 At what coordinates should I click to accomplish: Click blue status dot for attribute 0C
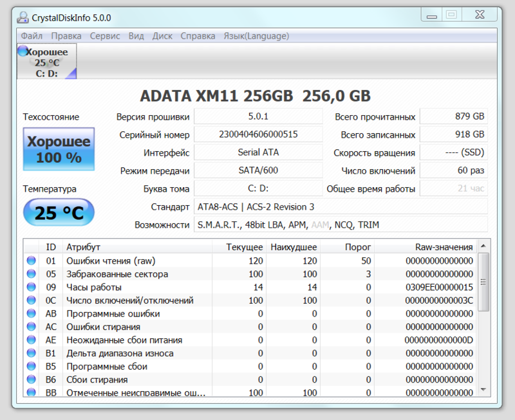pyautogui.click(x=31, y=300)
